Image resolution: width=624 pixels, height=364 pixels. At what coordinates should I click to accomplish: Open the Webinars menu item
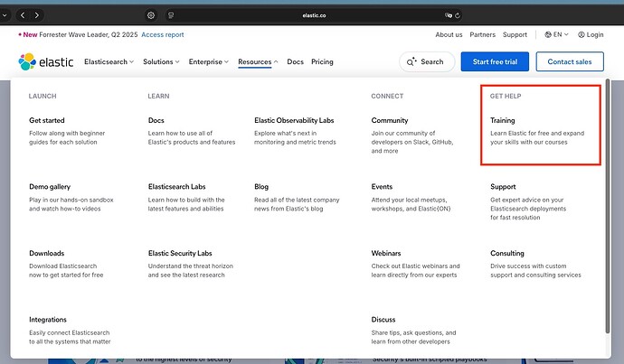pyautogui.click(x=386, y=253)
